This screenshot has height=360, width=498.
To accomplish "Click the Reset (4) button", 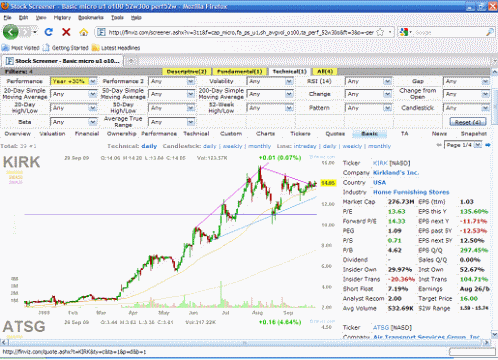I will (468, 122).
